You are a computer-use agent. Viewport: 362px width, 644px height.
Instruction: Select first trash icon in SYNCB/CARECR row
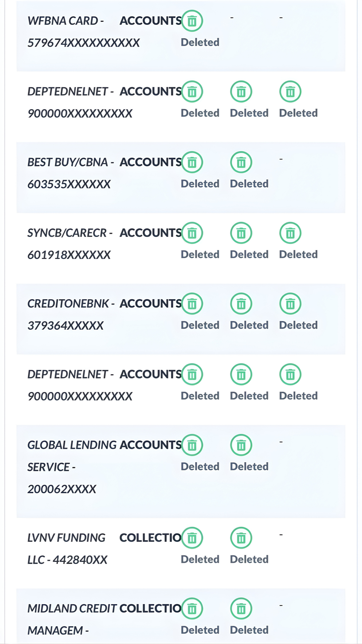(192, 233)
